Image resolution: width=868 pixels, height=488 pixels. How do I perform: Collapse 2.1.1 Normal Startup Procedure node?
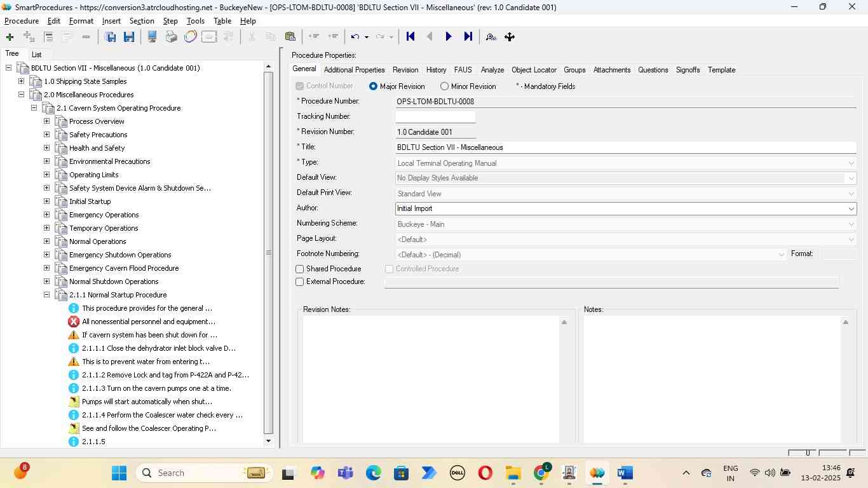click(x=46, y=295)
